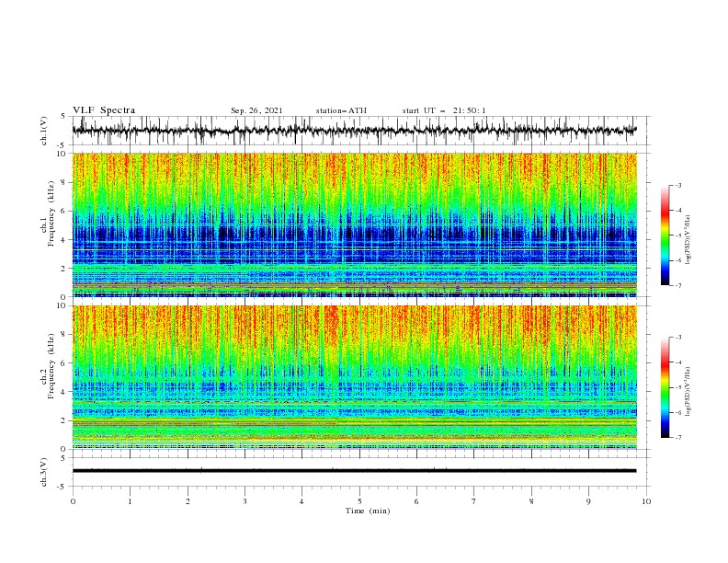Click the '2' kHz tick on ch.2 spectrogram
Image resolution: width=728 pixels, height=563 pixels.
pos(64,420)
